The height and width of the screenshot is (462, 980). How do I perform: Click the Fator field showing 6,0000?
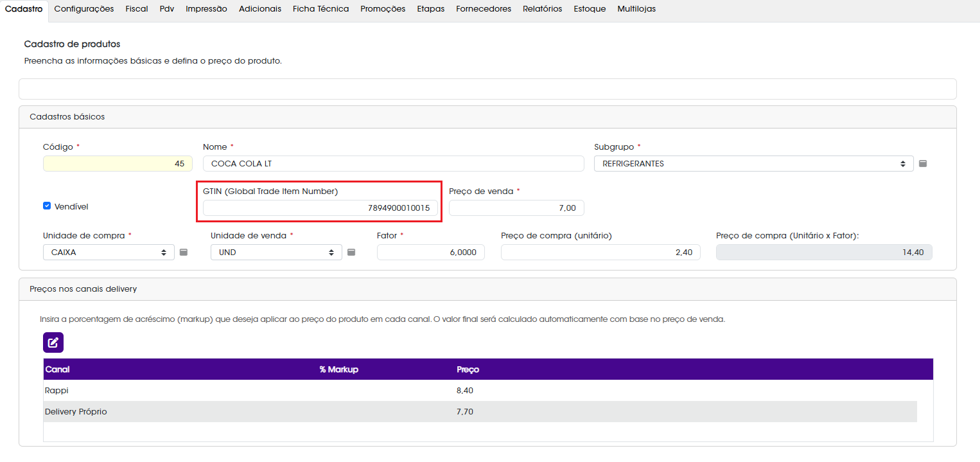pos(431,253)
